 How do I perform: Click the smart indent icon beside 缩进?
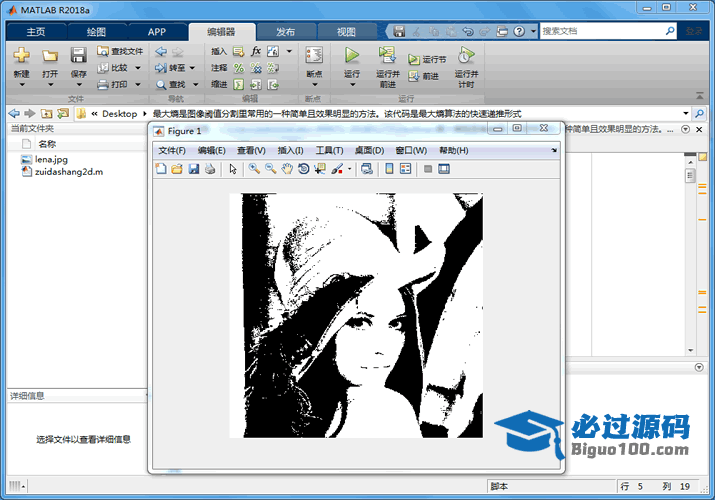click(238, 84)
